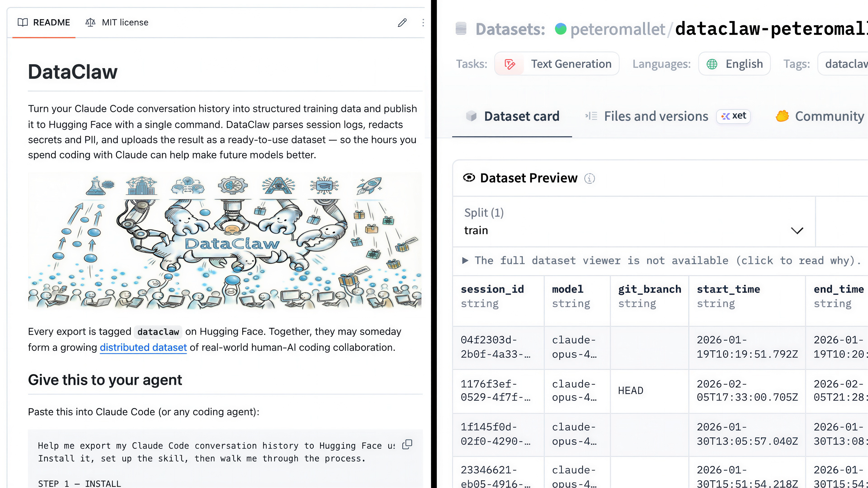Click the git_branch HEAD cell
Viewport: 868px width, 488px height.
point(631,390)
